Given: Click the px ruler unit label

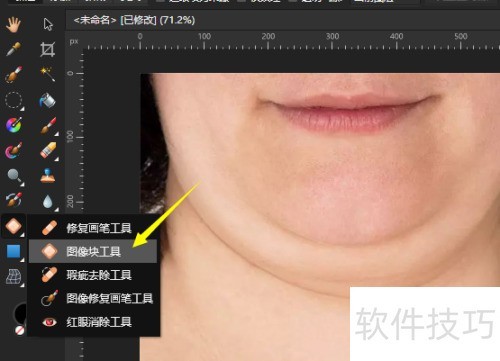Looking at the screenshot, I should (74, 42).
